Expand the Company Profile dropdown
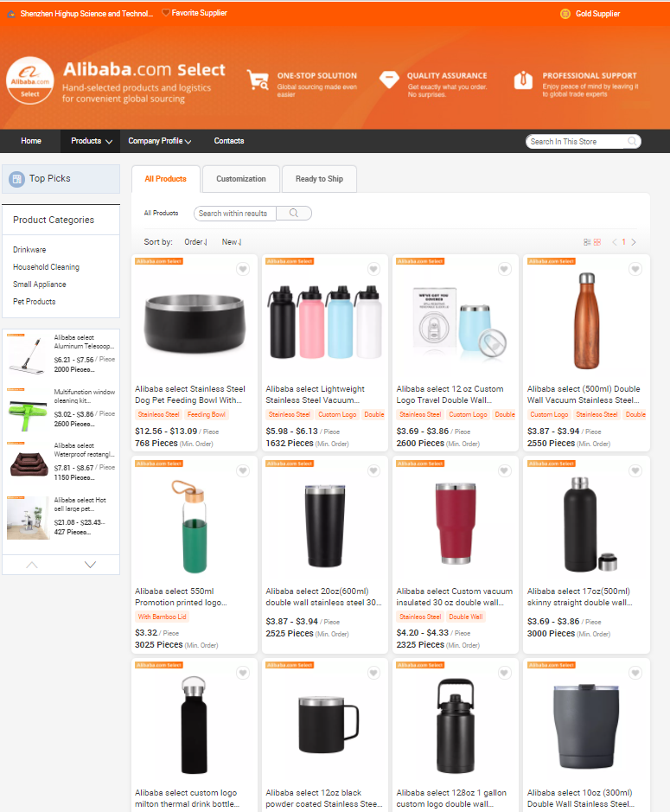This screenshot has height=812, width=670. click(159, 141)
